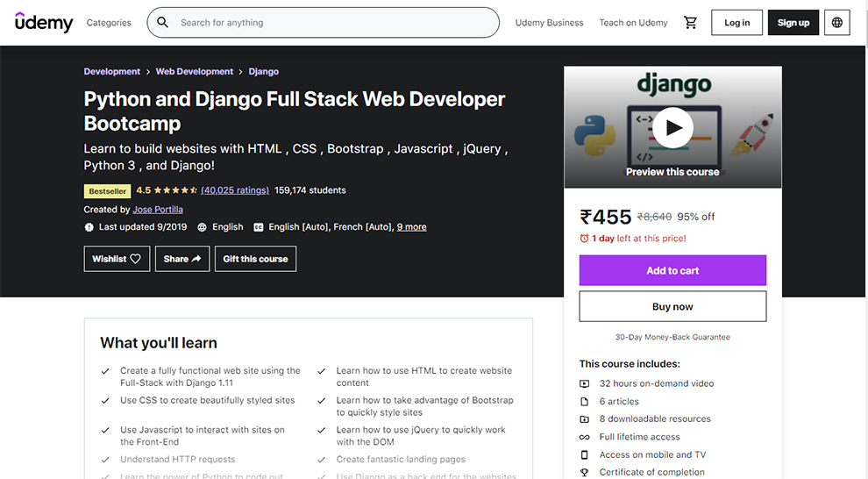This screenshot has height=479, width=868.
Task: Click the search magnifier icon
Action: [x=162, y=22]
